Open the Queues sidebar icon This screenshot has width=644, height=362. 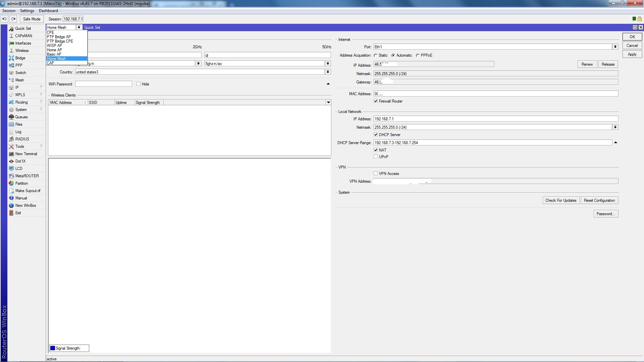click(x=11, y=117)
